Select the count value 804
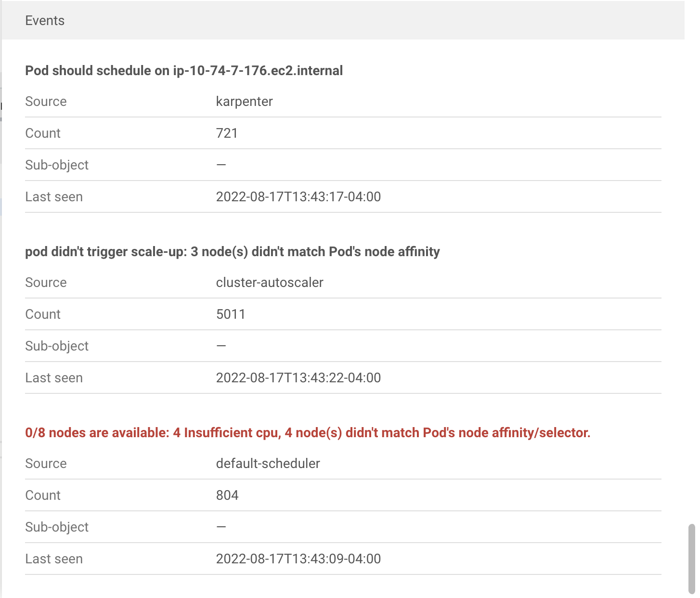Screen dimensions: 700x598 (227, 495)
